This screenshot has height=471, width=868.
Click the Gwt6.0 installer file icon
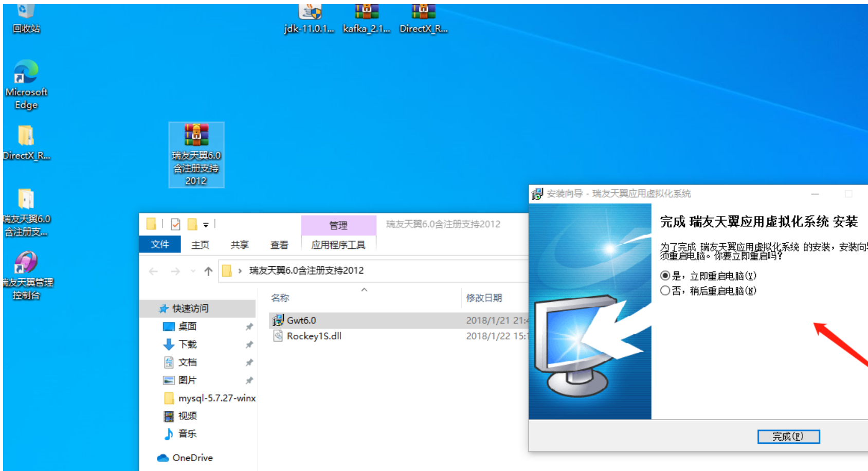click(278, 320)
